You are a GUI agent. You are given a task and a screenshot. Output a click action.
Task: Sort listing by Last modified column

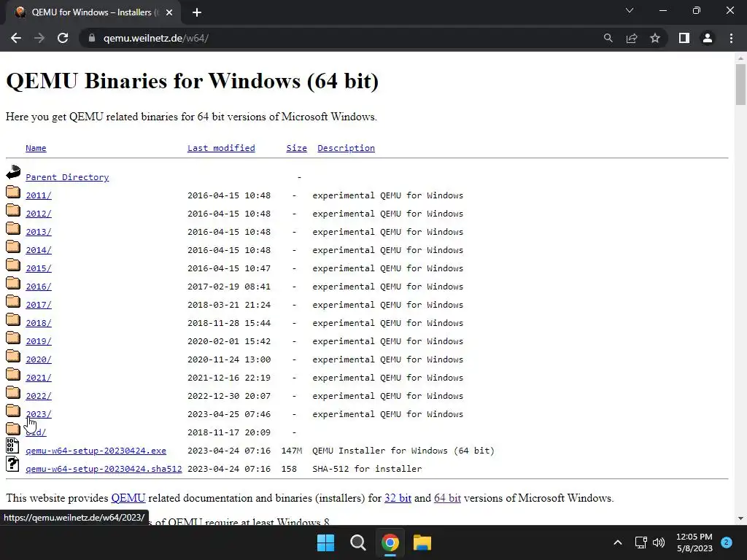(221, 148)
